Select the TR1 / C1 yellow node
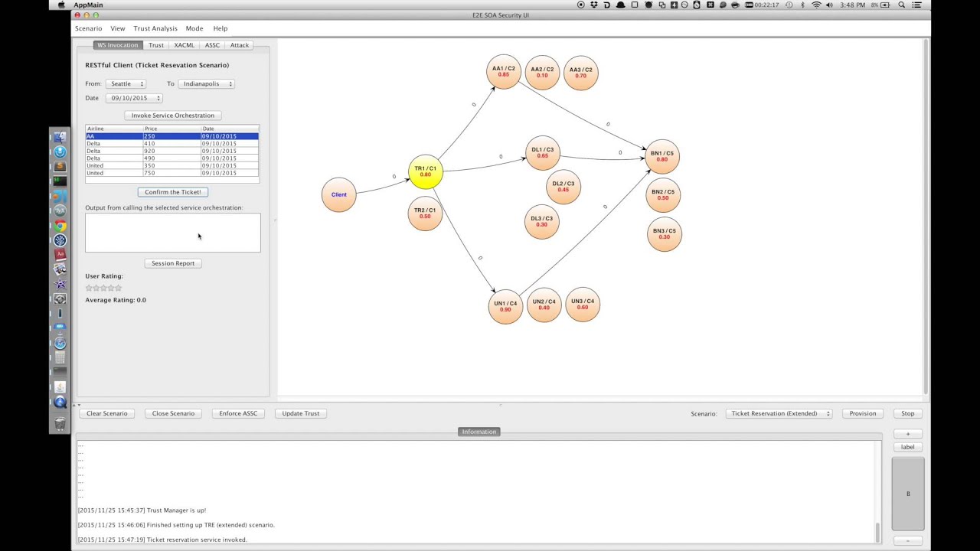 pyautogui.click(x=426, y=171)
